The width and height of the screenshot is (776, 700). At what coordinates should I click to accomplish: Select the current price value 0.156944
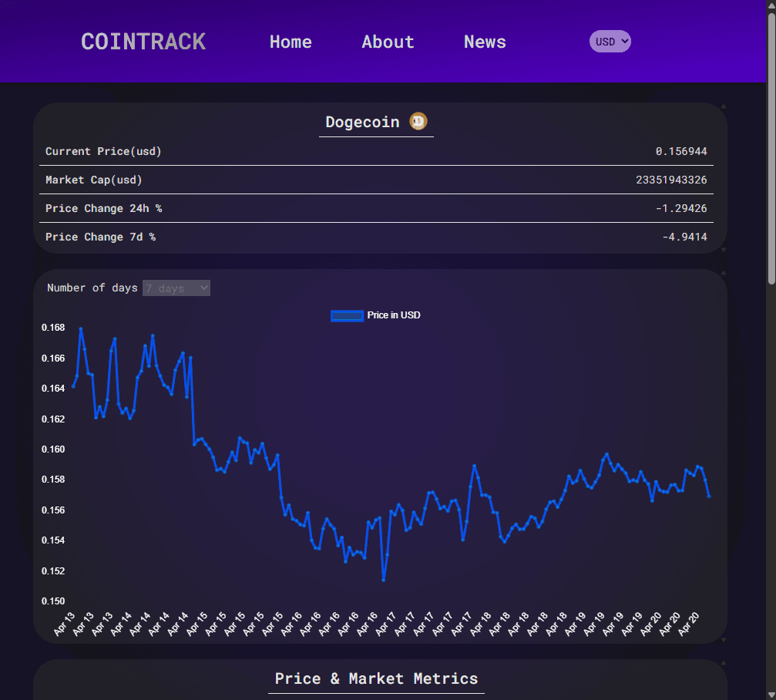point(681,151)
